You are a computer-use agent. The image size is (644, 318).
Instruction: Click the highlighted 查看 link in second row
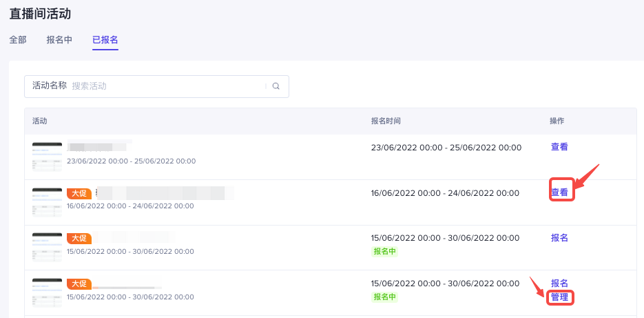pyautogui.click(x=560, y=192)
